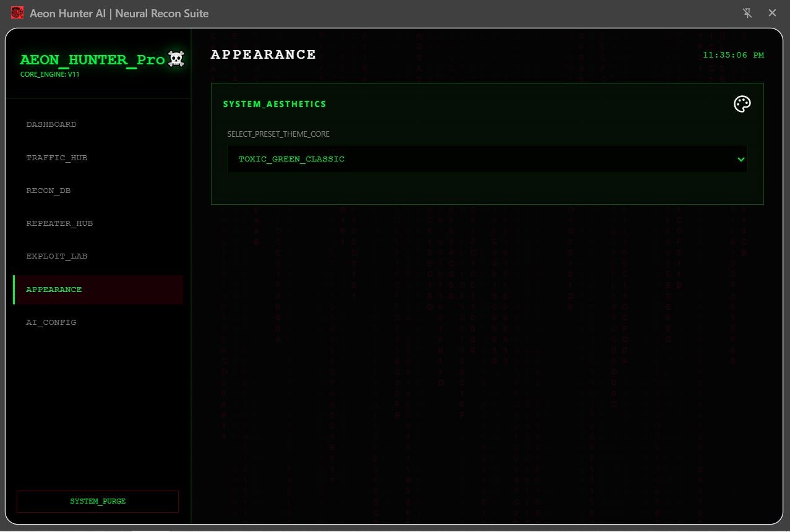Click the CORE_ENGINE: V11 label
The width and height of the screenshot is (790, 532).
[49, 74]
